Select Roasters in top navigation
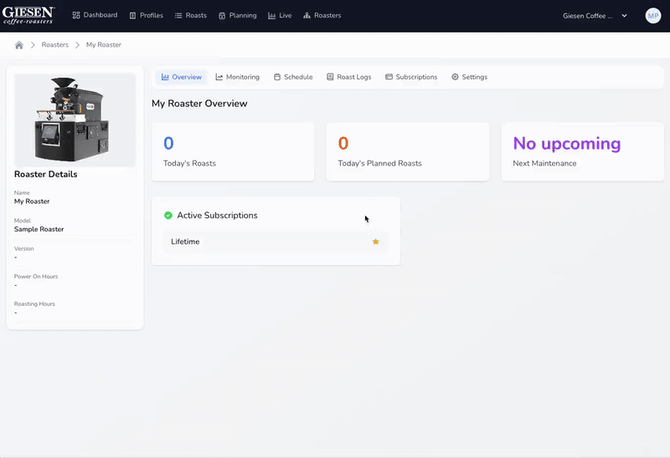 [322, 16]
